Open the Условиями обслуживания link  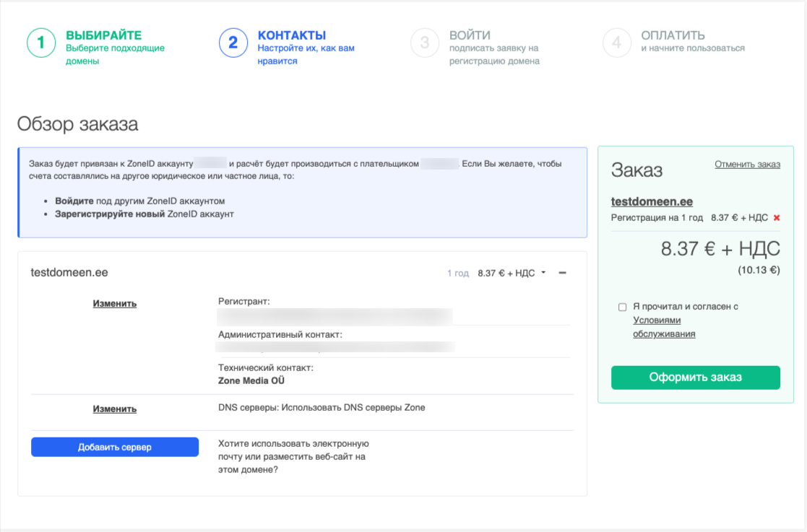click(664, 327)
